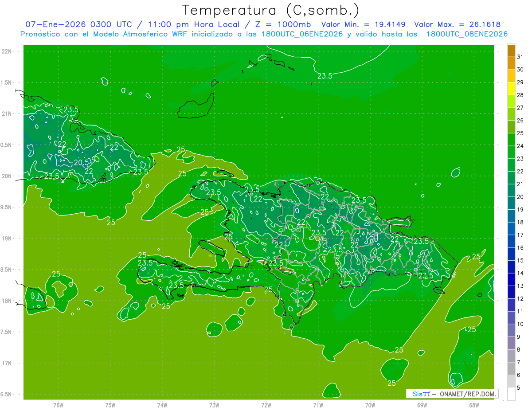Click the "29" colorbar scale label

pos(520,82)
